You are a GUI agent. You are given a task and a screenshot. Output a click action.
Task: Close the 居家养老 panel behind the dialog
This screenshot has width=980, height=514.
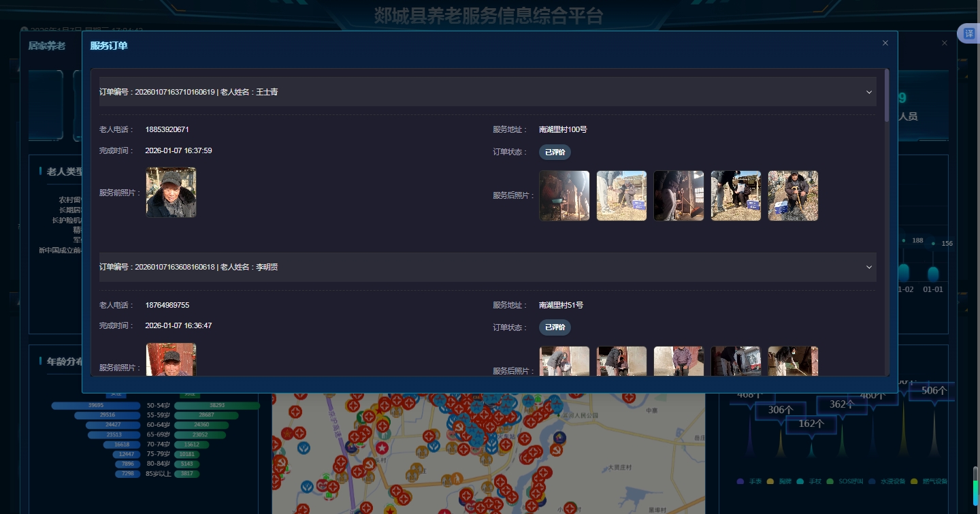(944, 43)
